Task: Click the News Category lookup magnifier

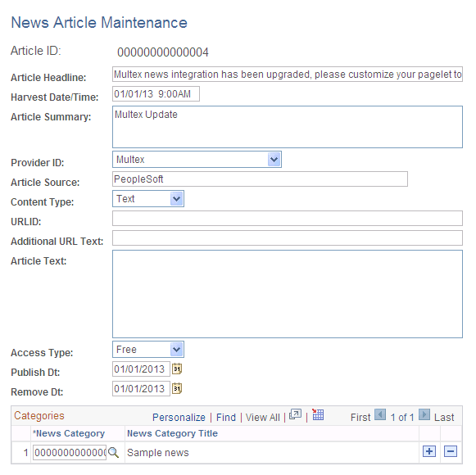Action: click(113, 452)
